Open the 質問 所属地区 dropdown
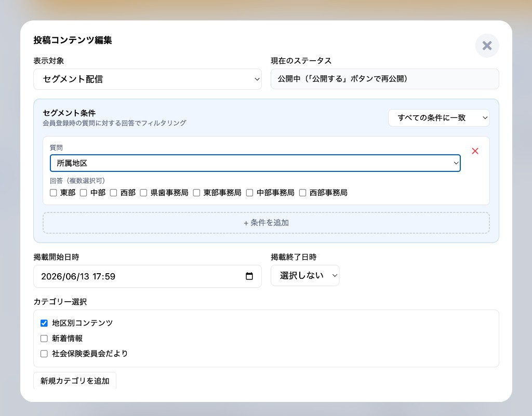 coord(255,163)
